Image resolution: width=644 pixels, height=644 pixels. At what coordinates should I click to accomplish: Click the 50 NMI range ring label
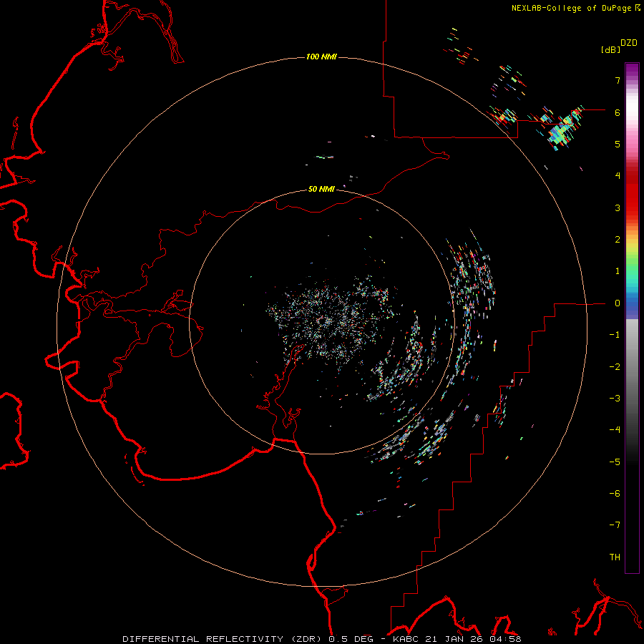(x=321, y=189)
